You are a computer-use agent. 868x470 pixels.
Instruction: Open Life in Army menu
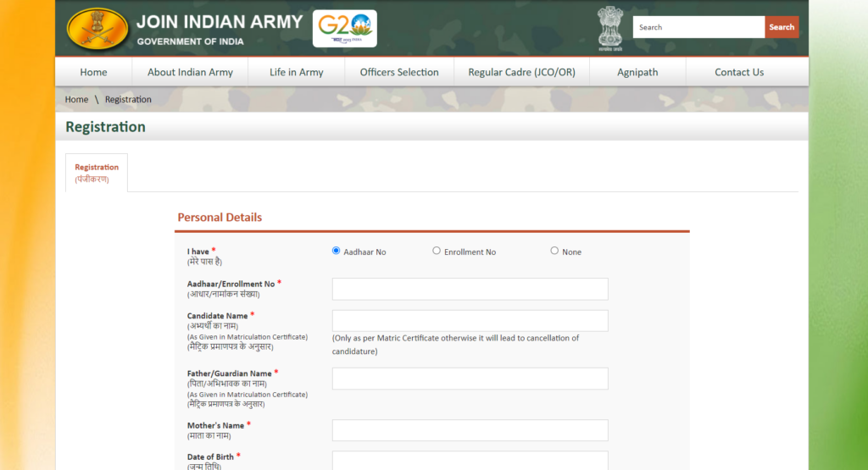tap(296, 72)
